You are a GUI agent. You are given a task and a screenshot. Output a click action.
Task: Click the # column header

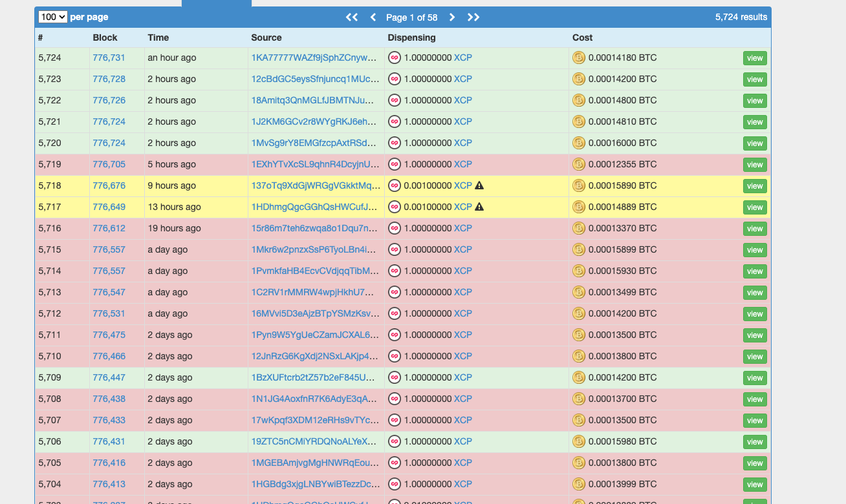[41, 37]
